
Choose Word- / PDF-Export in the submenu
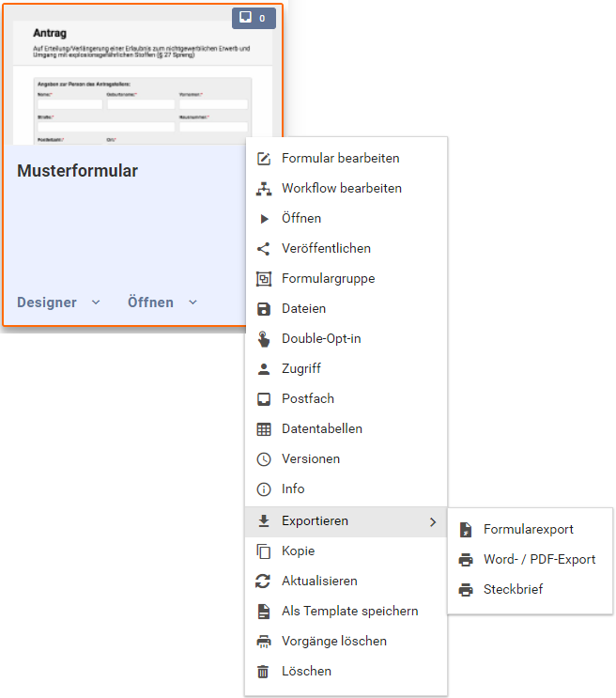tap(539, 560)
